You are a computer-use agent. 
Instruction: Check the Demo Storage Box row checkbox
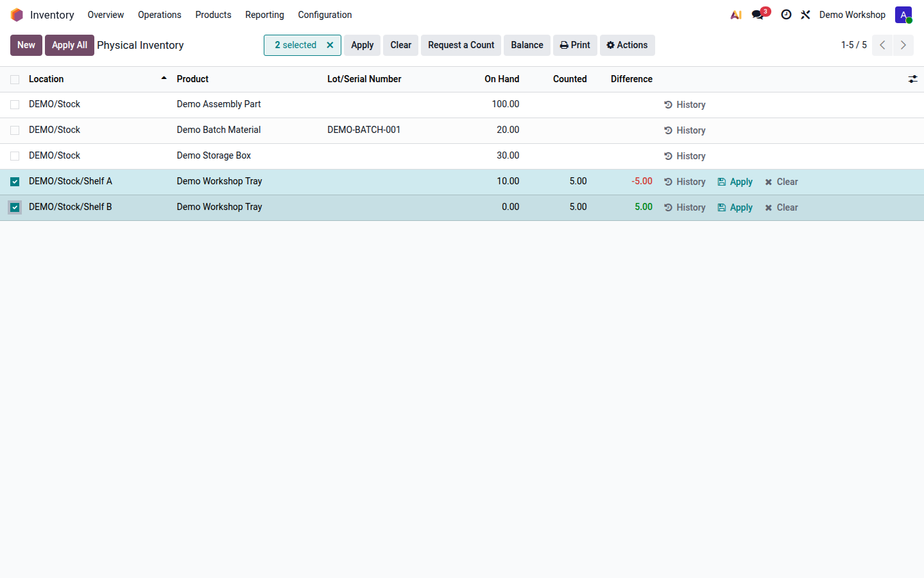[x=15, y=156]
